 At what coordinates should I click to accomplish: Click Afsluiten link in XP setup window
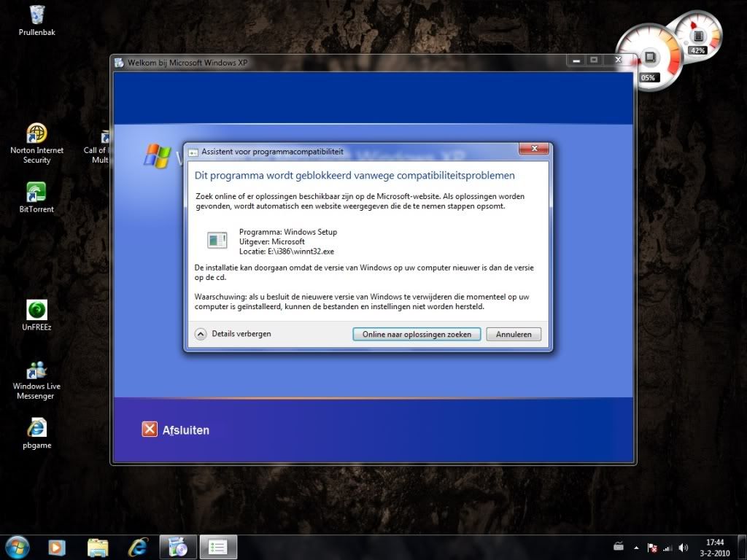(186, 430)
